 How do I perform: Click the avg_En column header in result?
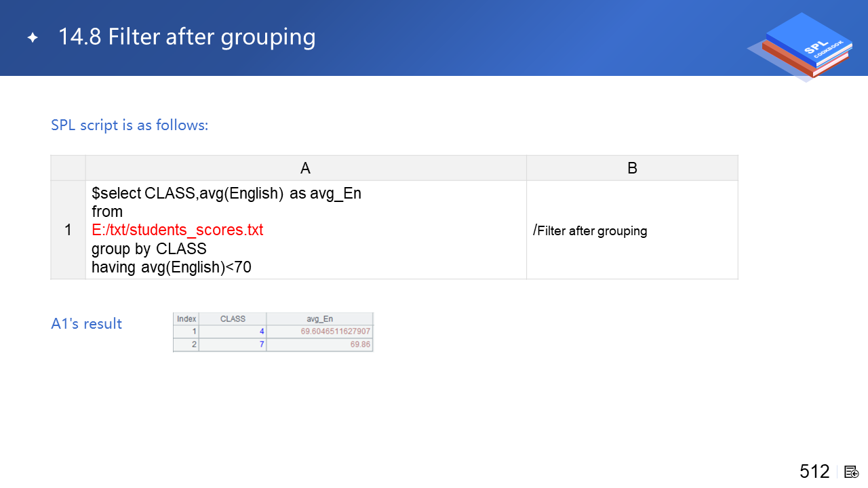[319, 319]
